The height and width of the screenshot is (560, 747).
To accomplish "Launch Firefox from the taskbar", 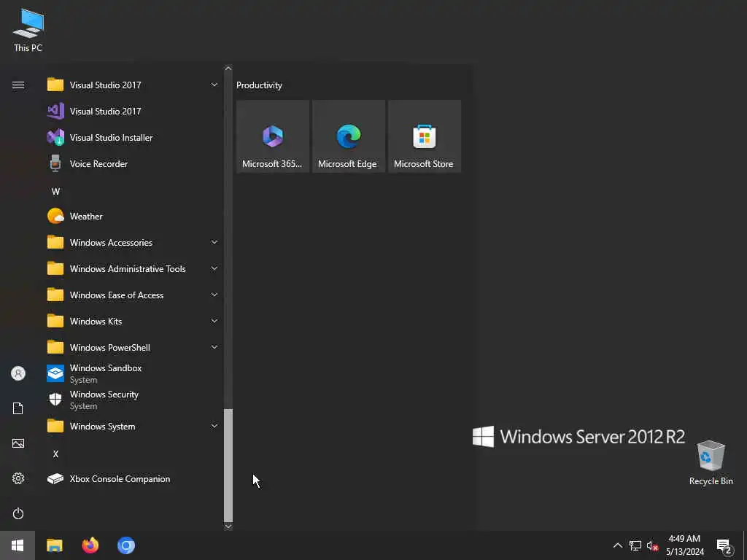I will pos(90,545).
